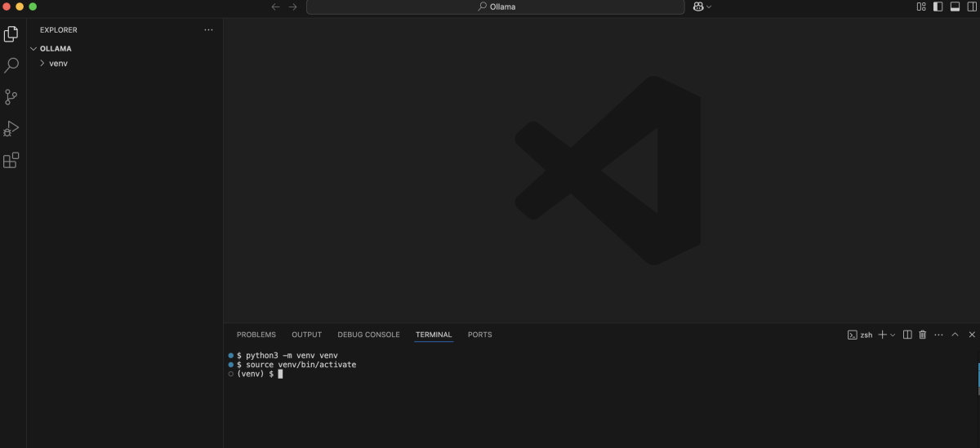This screenshot has height=448, width=980.
Task: Click the (venv) $ terminal prompt
Action: (256, 374)
